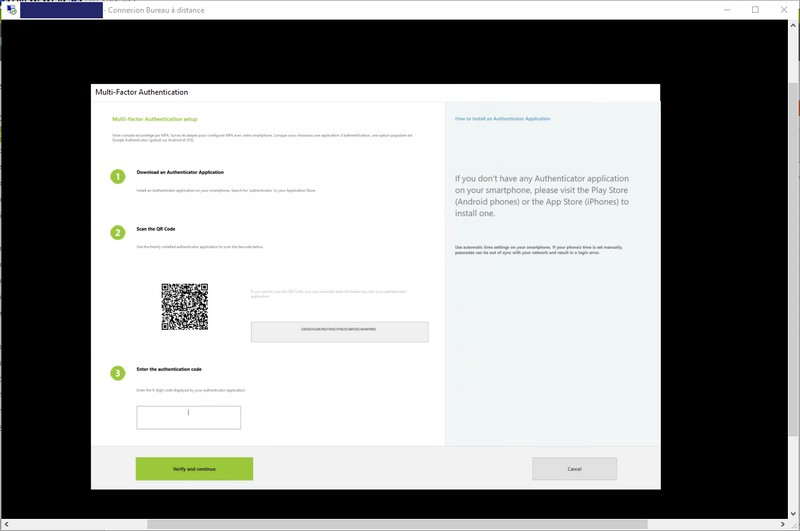Cancel the MFA setup dialog
800x531 pixels.
574,469
